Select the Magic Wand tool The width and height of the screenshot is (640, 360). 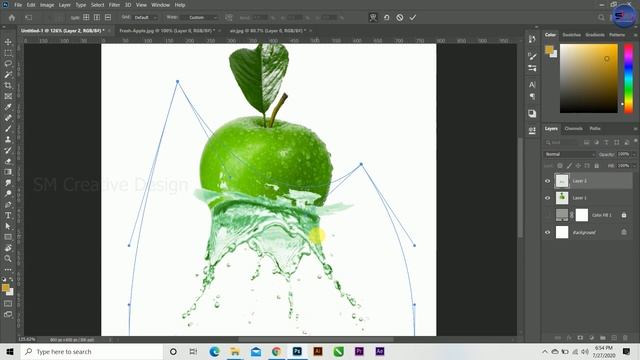coord(8,75)
